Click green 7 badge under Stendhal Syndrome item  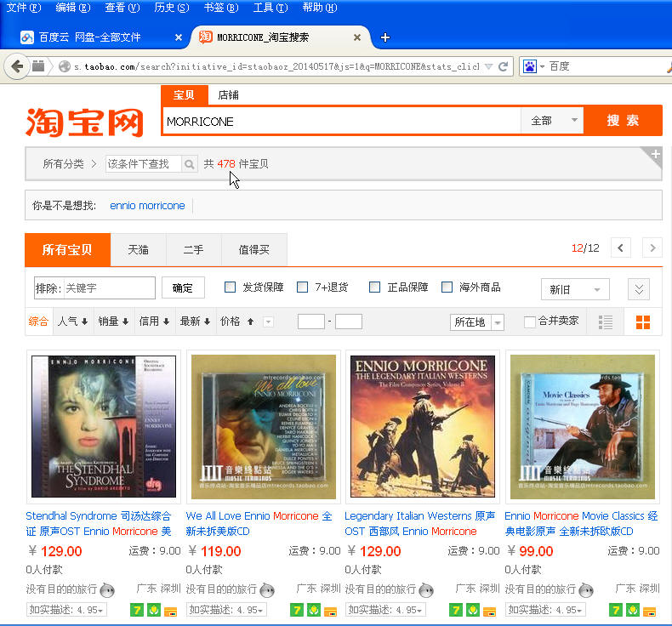137,610
